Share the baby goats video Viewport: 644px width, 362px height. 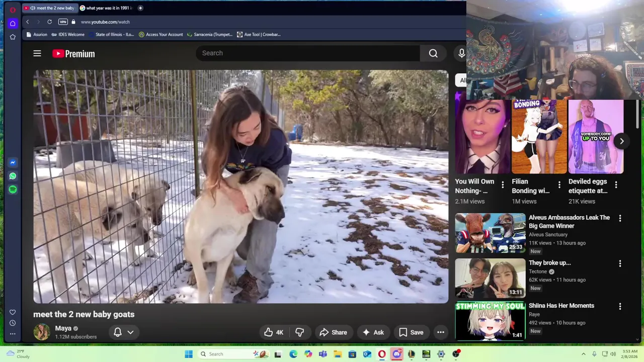click(333, 332)
